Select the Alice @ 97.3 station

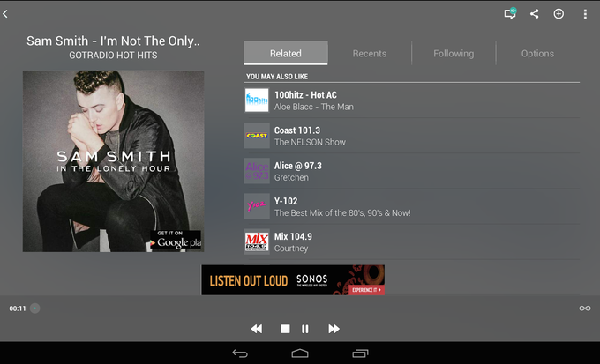click(412, 171)
